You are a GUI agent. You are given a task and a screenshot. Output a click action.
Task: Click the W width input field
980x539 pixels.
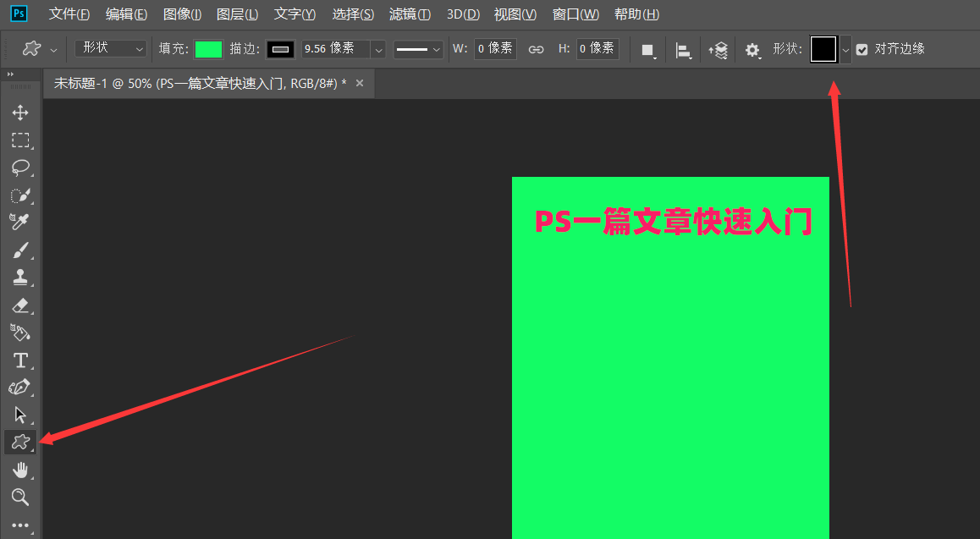pos(495,49)
